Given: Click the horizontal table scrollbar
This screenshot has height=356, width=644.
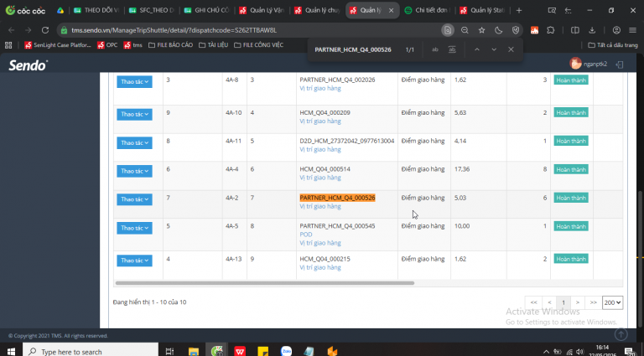Looking at the screenshot, I should coord(265,283).
